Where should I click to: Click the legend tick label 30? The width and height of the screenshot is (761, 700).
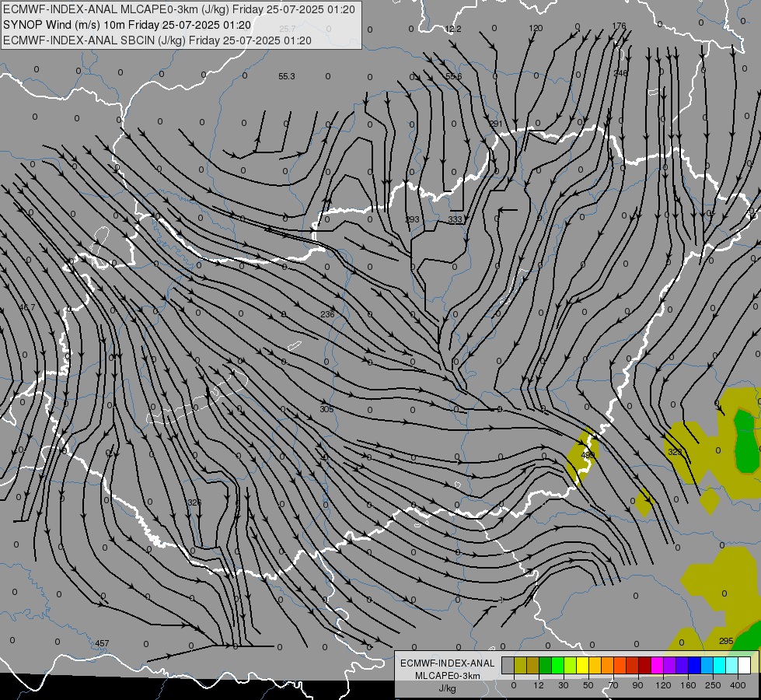click(x=564, y=685)
